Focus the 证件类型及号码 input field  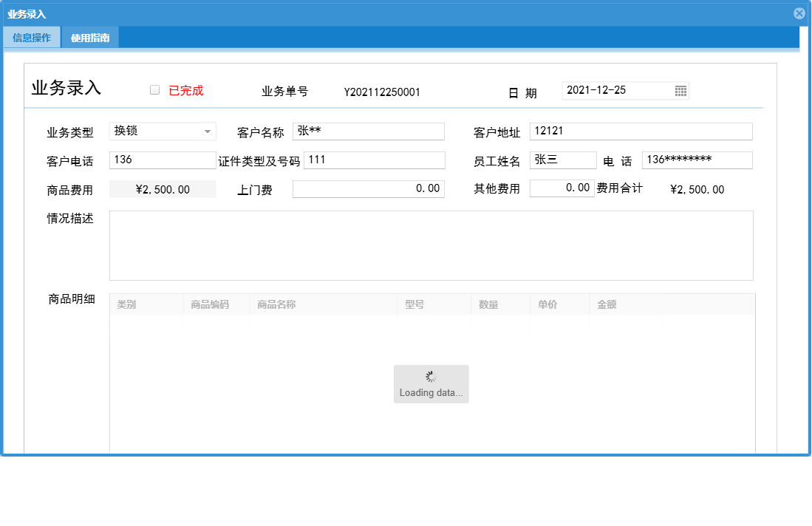click(374, 160)
